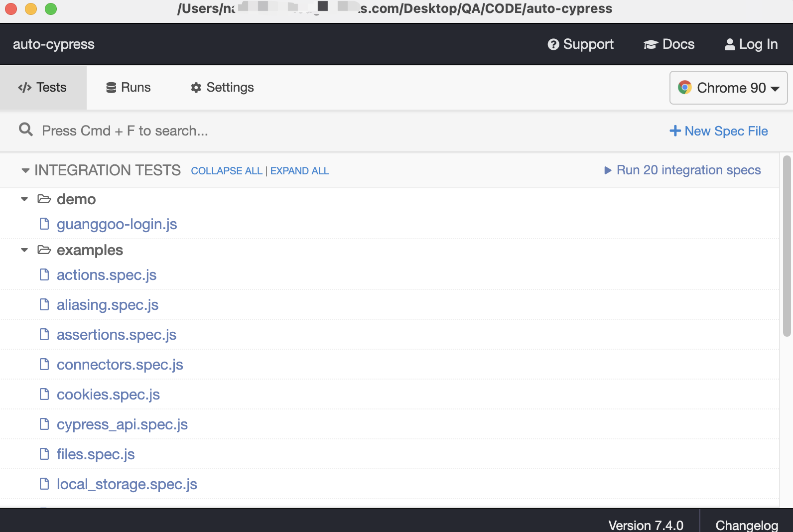Image resolution: width=793 pixels, height=532 pixels.
Task: Click the Settings gear icon
Action: 196,88
